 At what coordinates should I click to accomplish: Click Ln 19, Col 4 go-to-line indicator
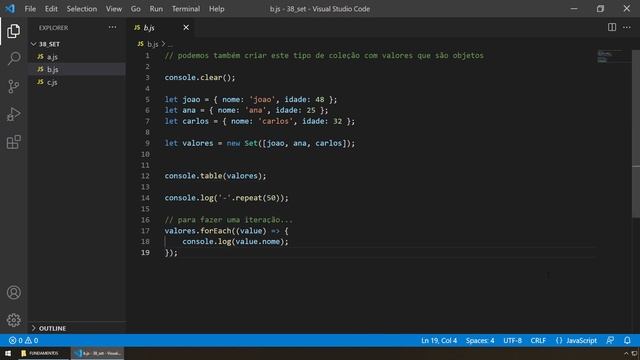[x=439, y=340]
